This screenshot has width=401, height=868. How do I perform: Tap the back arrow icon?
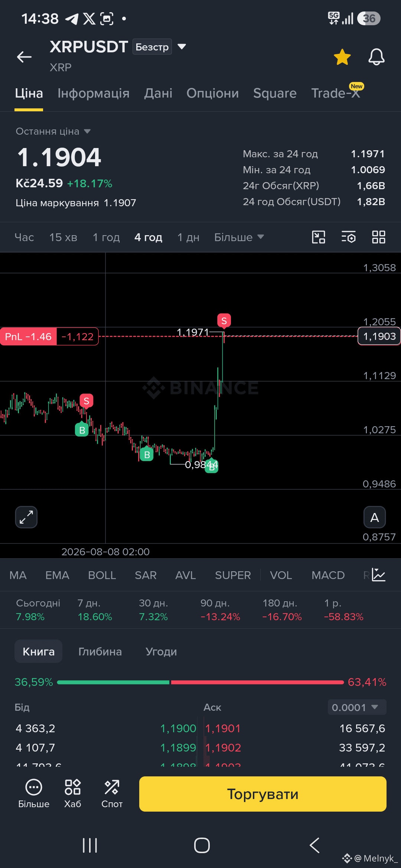[25, 57]
